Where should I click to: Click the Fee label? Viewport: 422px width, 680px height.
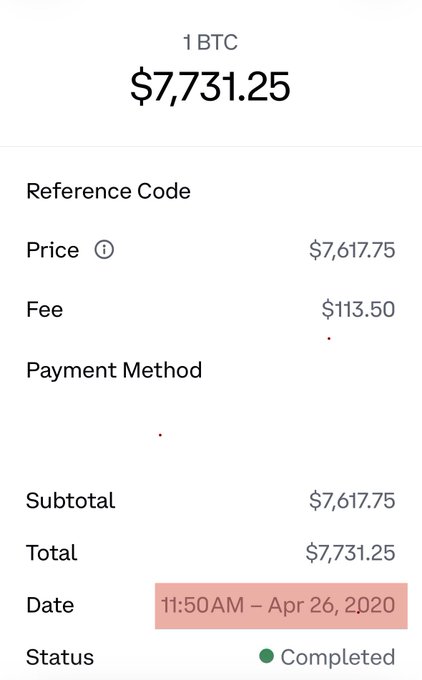44,310
